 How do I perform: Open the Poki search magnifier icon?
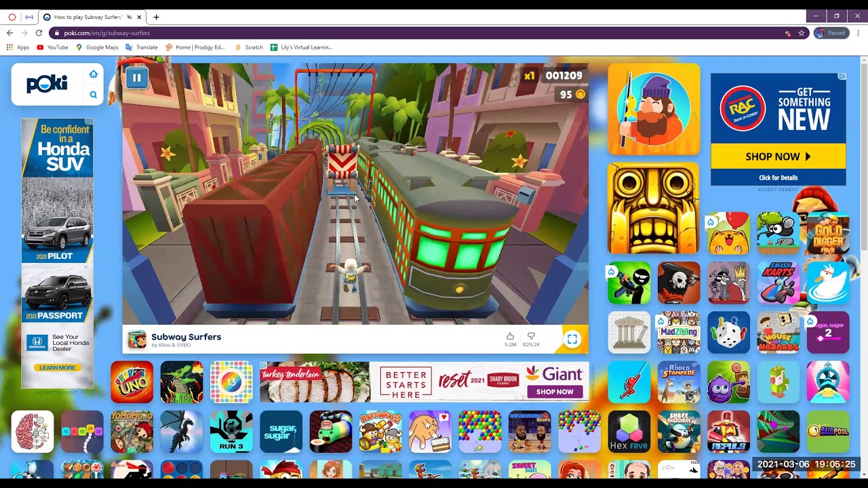pos(94,95)
